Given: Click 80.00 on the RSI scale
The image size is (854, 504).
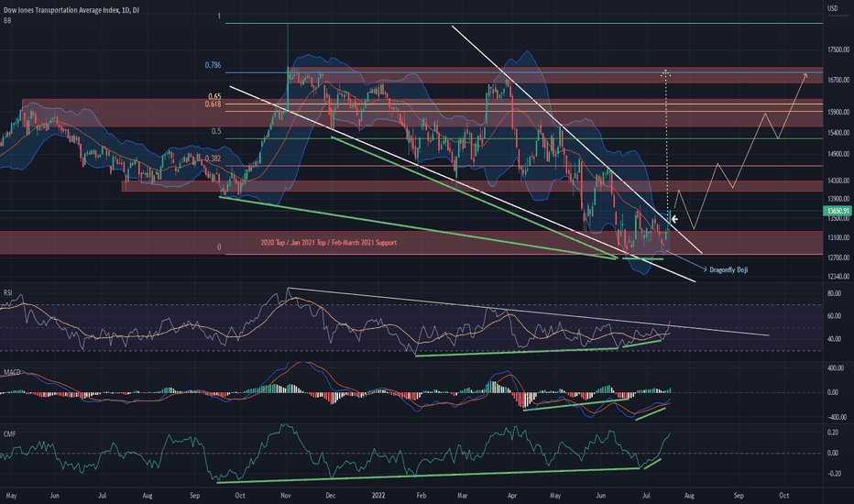Looking at the screenshot, I should coord(834,293).
